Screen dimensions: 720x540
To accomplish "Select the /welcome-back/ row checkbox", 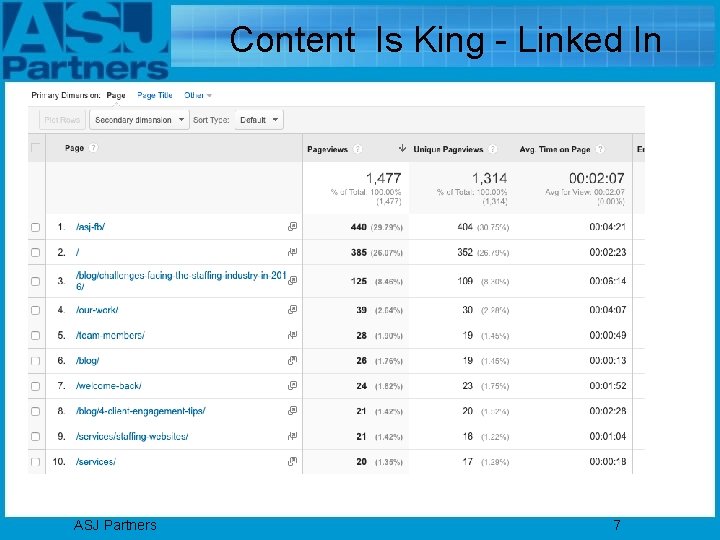I will (35, 386).
